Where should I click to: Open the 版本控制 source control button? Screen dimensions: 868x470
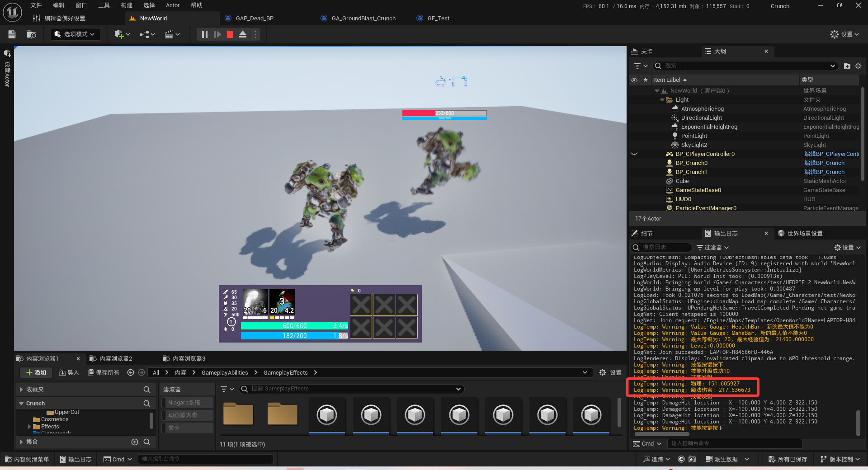tap(840, 459)
